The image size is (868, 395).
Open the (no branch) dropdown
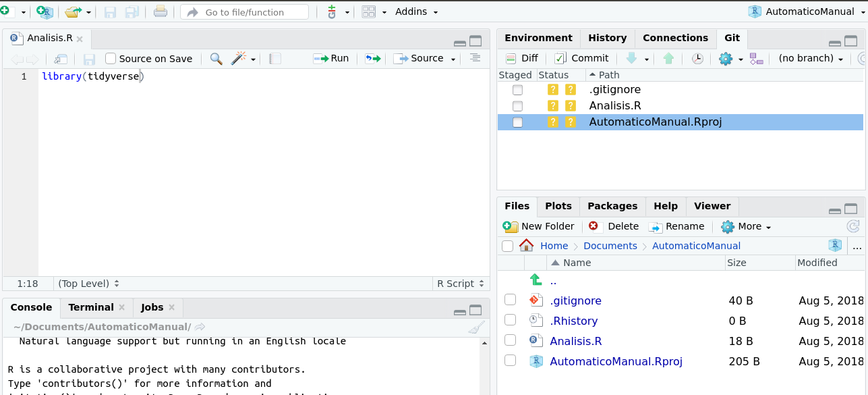(x=811, y=59)
